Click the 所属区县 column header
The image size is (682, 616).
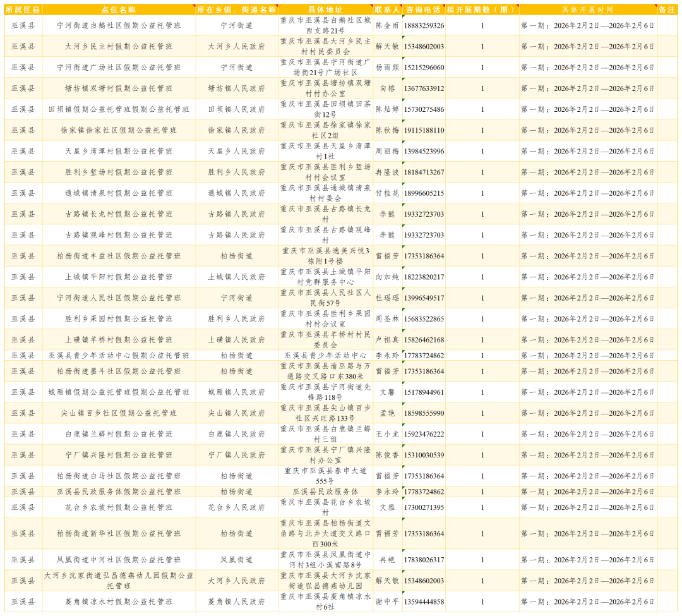23,9
